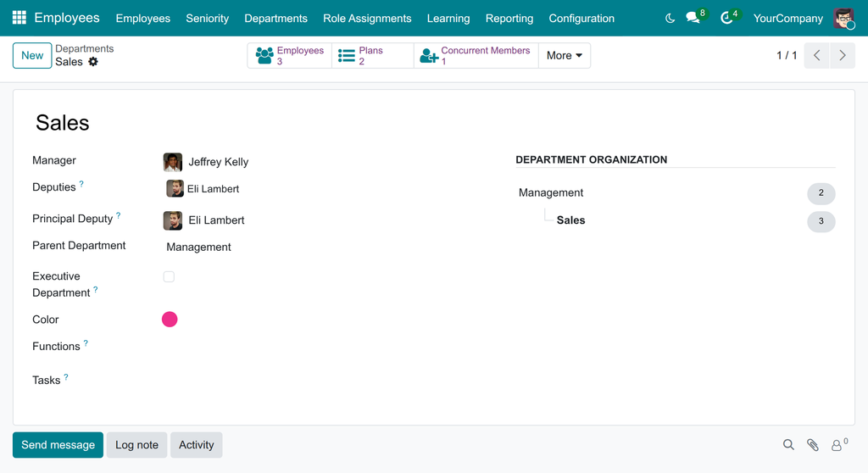This screenshot has width=868, height=473.
Task: Click the gear icon next to Sales
Action: [x=93, y=62]
